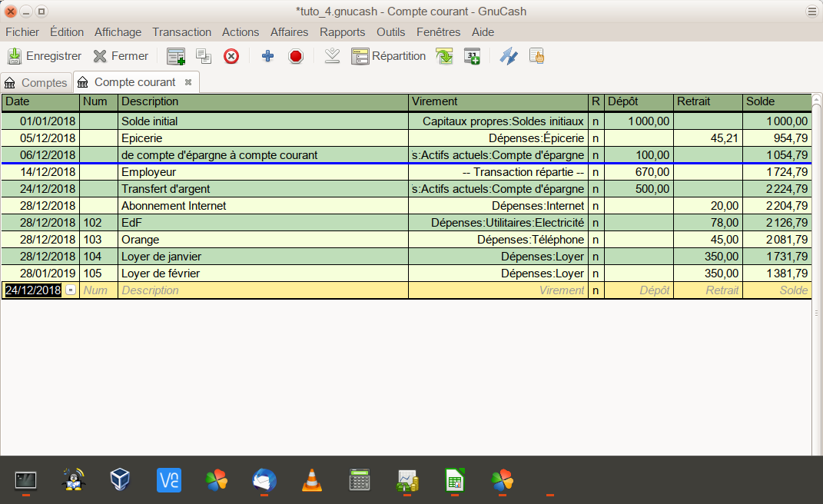
Task: Delete transaction with red X icon
Action: pyautogui.click(x=231, y=56)
